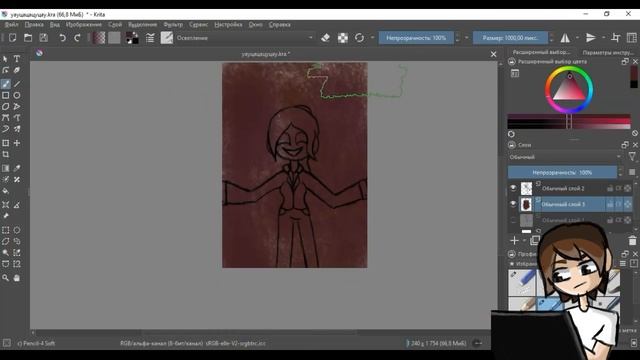The height and width of the screenshot is (360, 640).
Task: Select the Gradient tool
Action: click(6, 168)
